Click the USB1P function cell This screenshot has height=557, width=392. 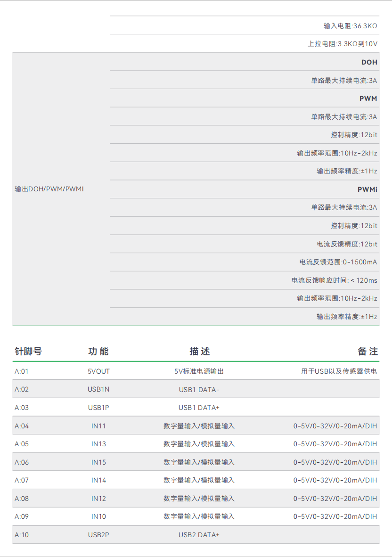point(98,408)
